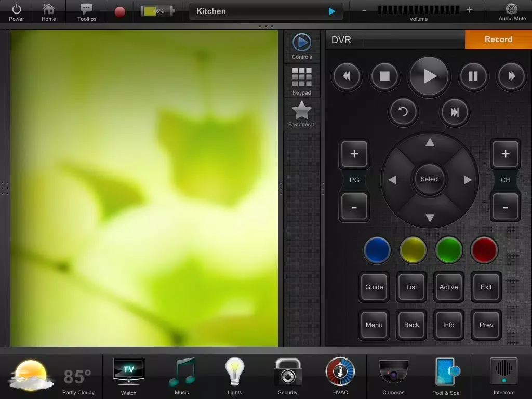532x399 pixels.
Task: Hit the orange Record button
Action: pyautogui.click(x=498, y=39)
